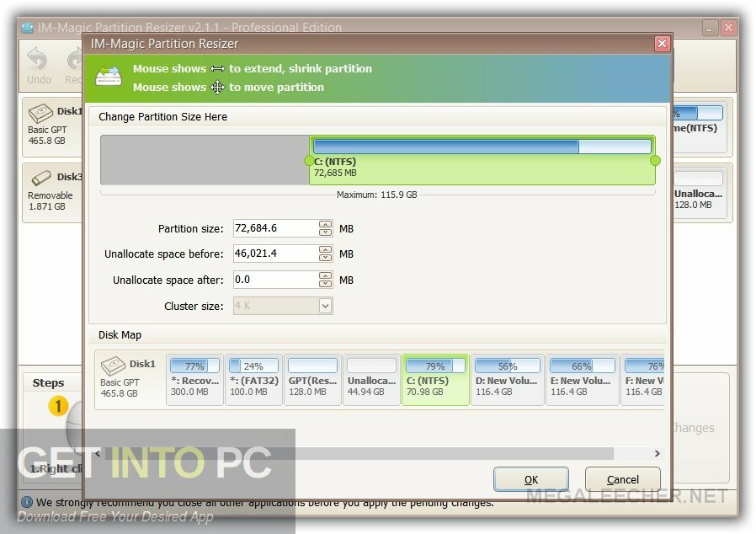Increase Partition size with the up arrow
Image resolution: width=756 pixels, height=534 pixels.
326,224
